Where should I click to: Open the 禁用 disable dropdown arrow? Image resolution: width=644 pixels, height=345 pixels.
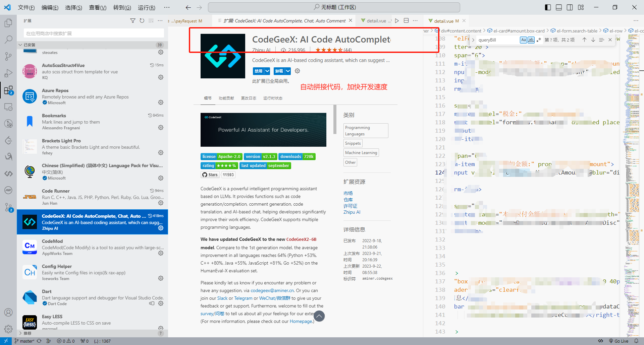267,71
